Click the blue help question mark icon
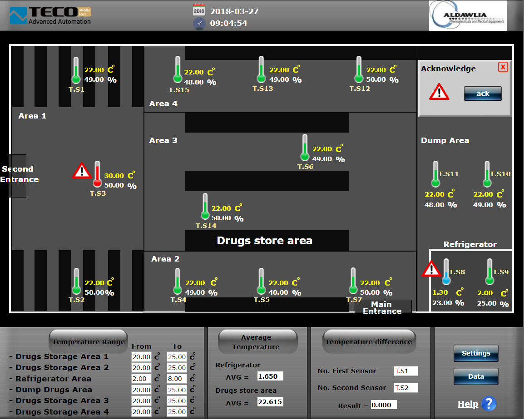524x420 pixels. click(489, 404)
